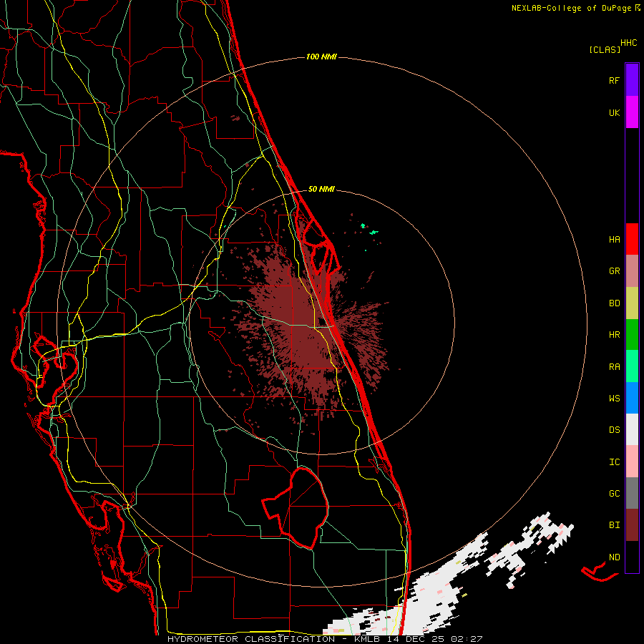Click the IC light pink legend swatch
This screenshot has height=644, width=644.
[632, 462]
